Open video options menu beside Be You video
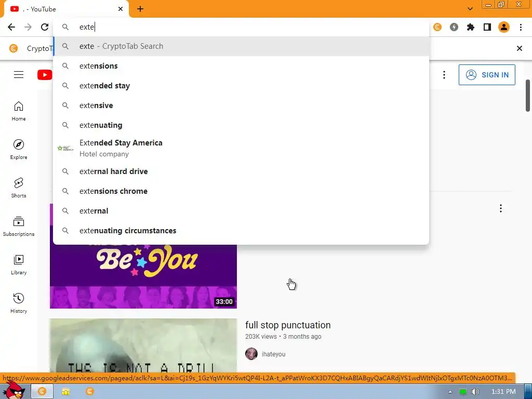Screen dimensions: 532x399 pos(500,208)
